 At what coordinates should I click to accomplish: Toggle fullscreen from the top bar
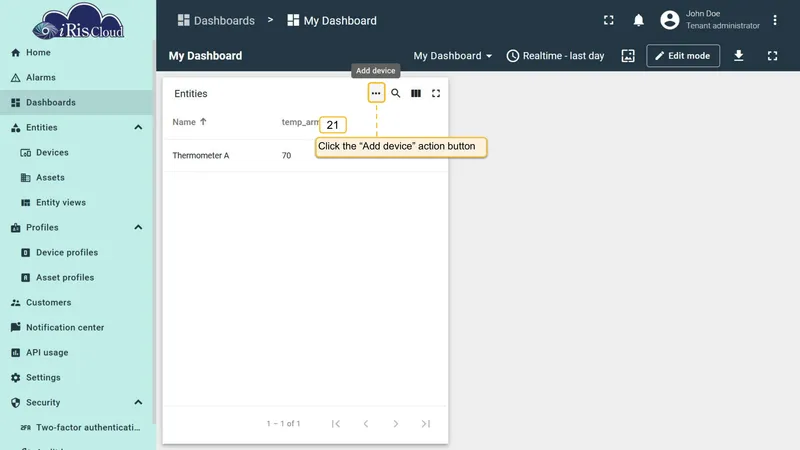tap(609, 20)
